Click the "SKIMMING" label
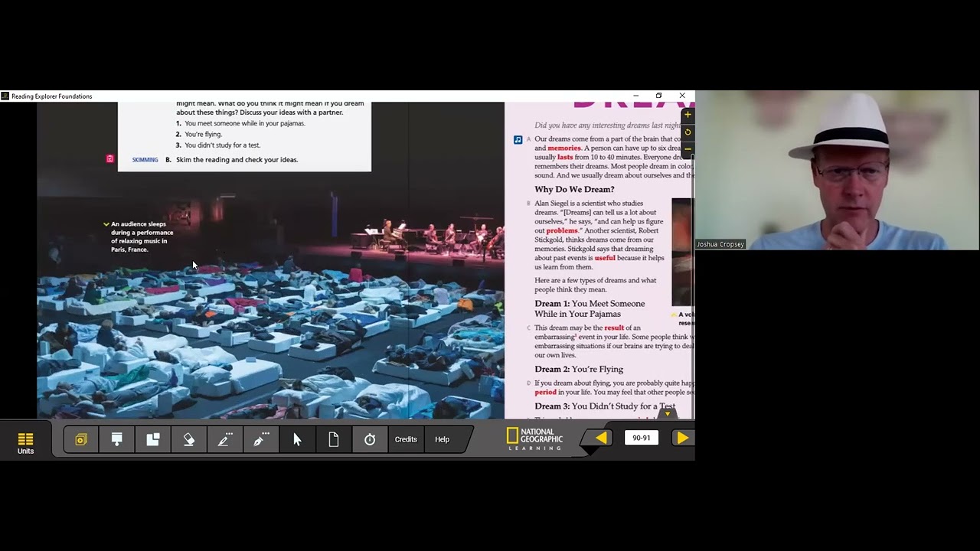 (145, 160)
